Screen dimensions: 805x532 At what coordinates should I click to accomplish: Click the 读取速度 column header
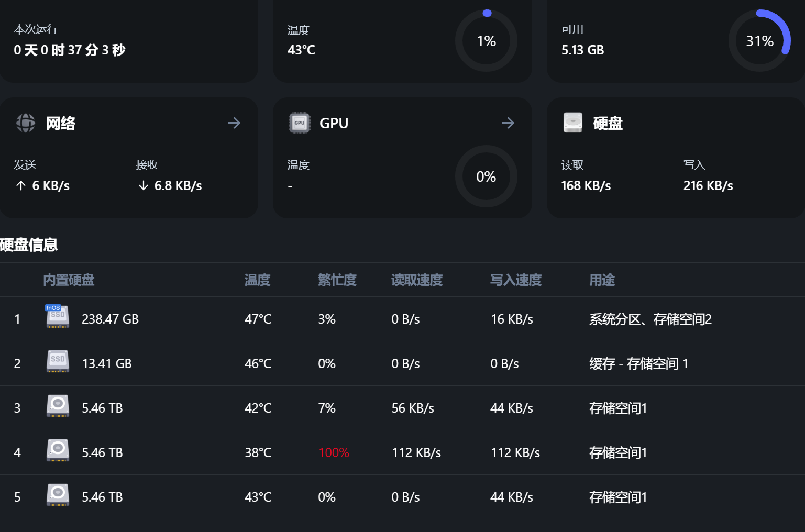click(x=416, y=280)
